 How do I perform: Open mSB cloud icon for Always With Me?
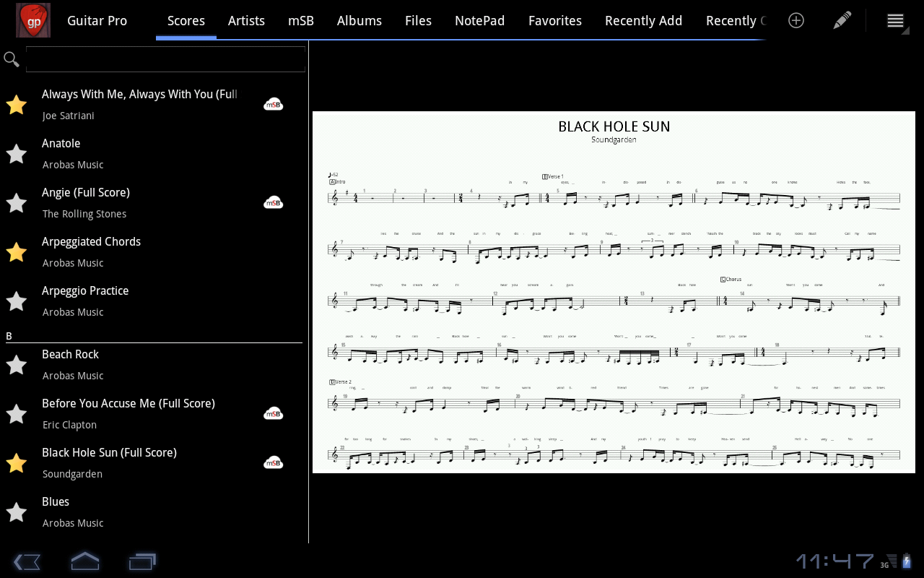click(x=273, y=104)
